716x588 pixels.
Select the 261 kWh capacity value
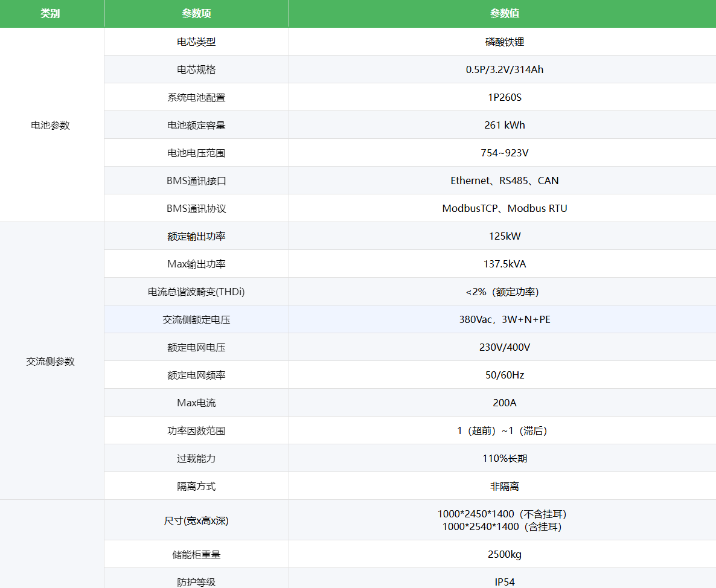(504, 126)
